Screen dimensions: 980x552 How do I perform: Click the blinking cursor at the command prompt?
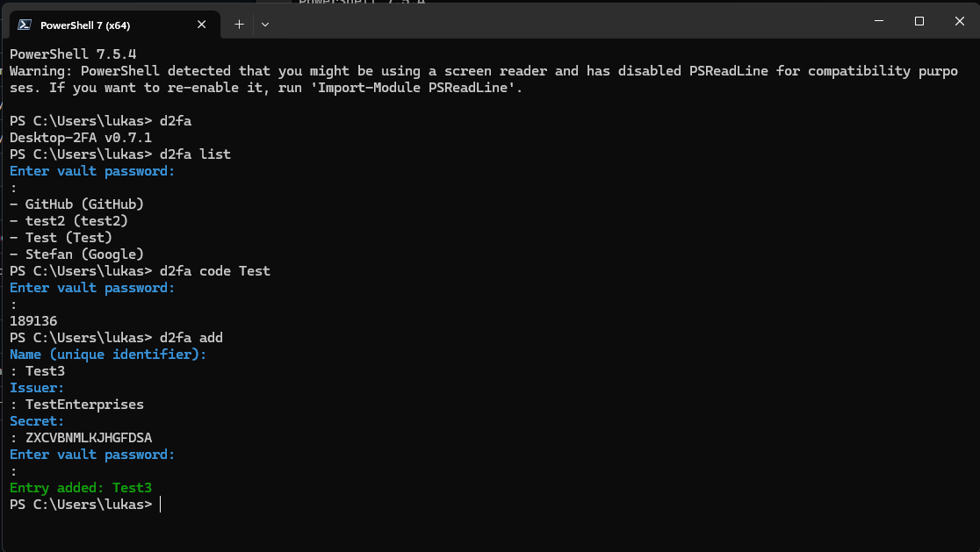(x=160, y=504)
